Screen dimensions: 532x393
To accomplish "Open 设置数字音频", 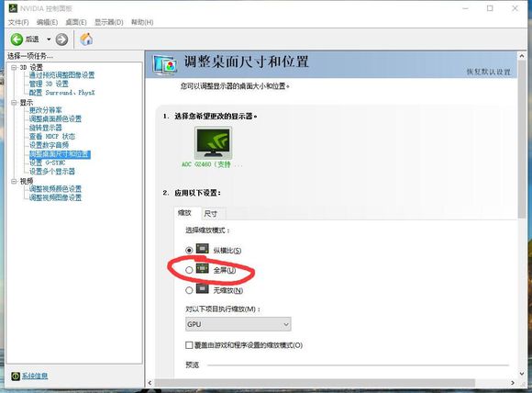I will [x=49, y=145].
